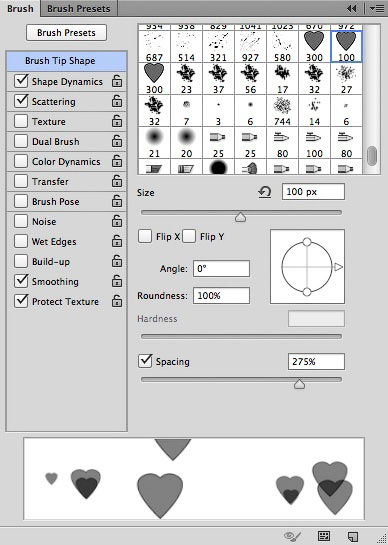
Task: Click Spacing field showing 275%
Action: coord(316,361)
